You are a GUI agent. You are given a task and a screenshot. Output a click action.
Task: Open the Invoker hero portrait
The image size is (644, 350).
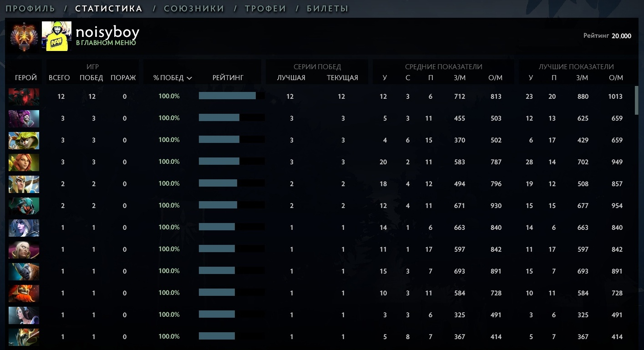point(24,249)
